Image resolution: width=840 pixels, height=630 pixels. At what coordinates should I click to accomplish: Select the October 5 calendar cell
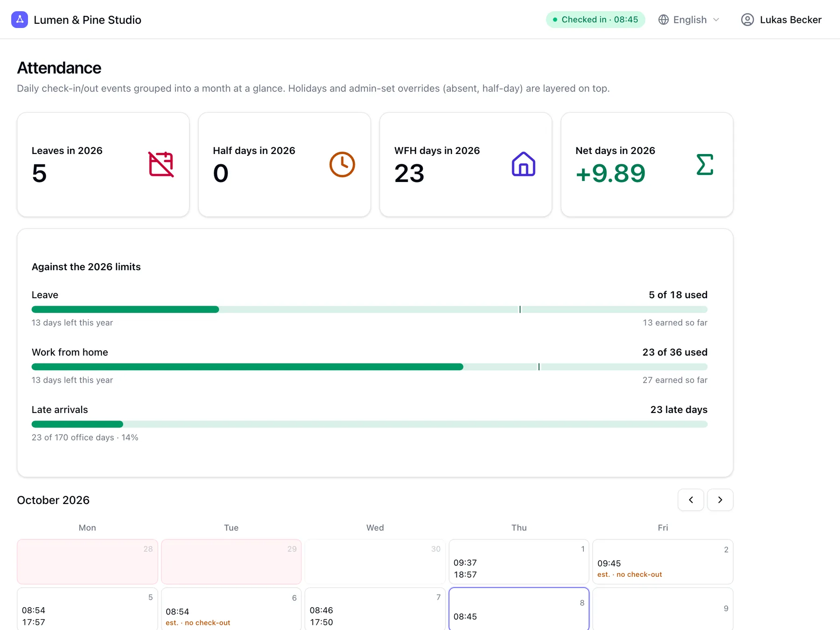pyautogui.click(x=87, y=609)
